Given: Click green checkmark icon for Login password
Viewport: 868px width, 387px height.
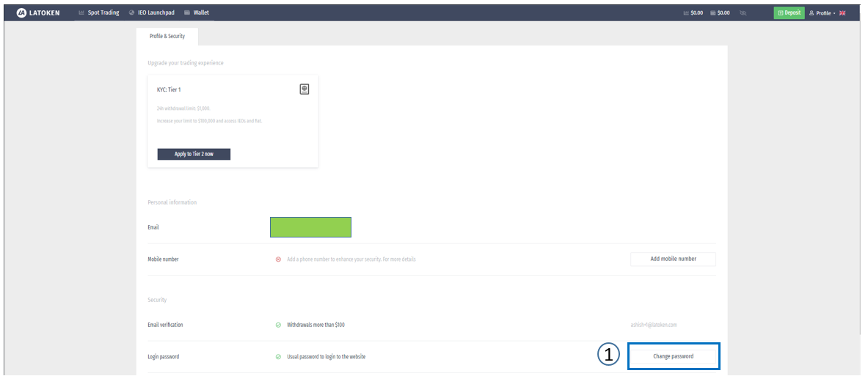Looking at the screenshot, I should pyautogui.click(x=278, y=357).
